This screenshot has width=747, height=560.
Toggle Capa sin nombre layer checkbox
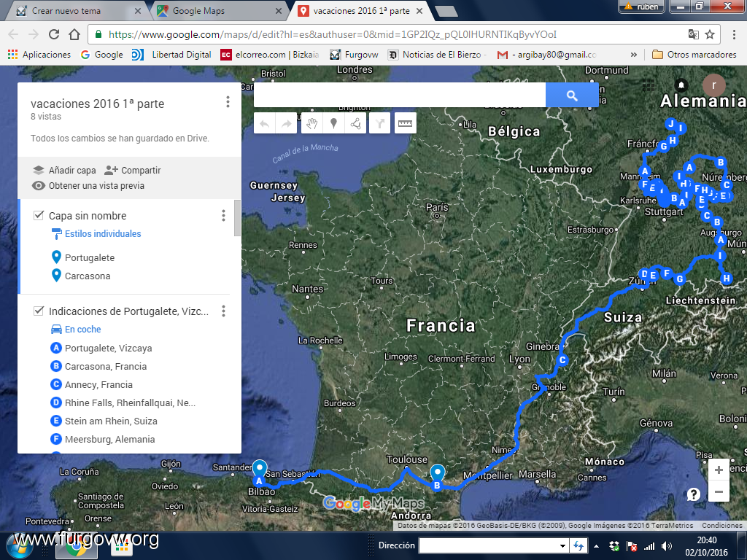coord(39,215)
